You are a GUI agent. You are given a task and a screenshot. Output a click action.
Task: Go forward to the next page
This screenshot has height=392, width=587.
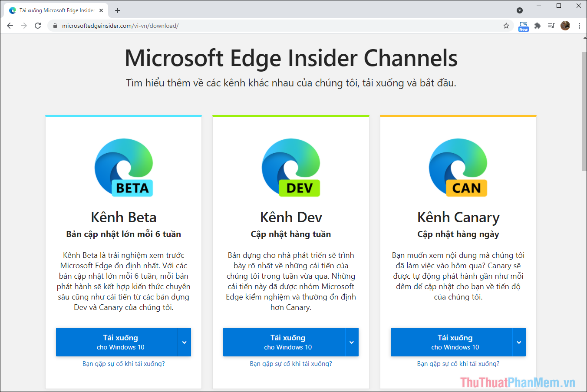click(x=24, y=26)
